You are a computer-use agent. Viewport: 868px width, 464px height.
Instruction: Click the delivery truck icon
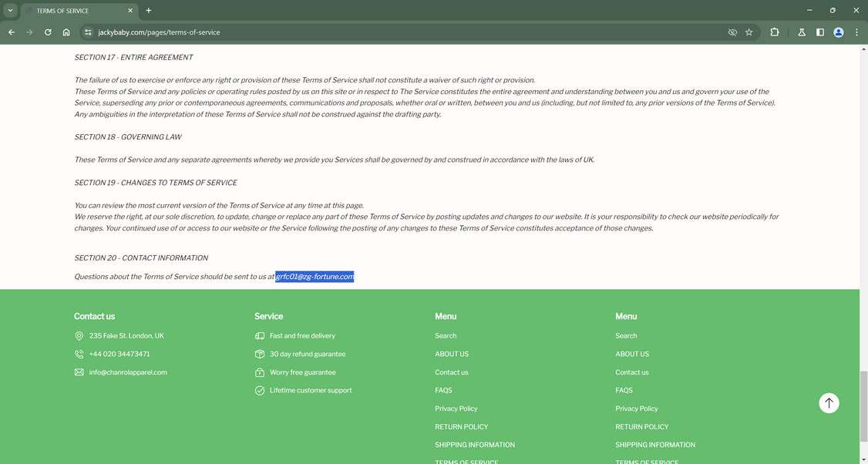point(260,335)
